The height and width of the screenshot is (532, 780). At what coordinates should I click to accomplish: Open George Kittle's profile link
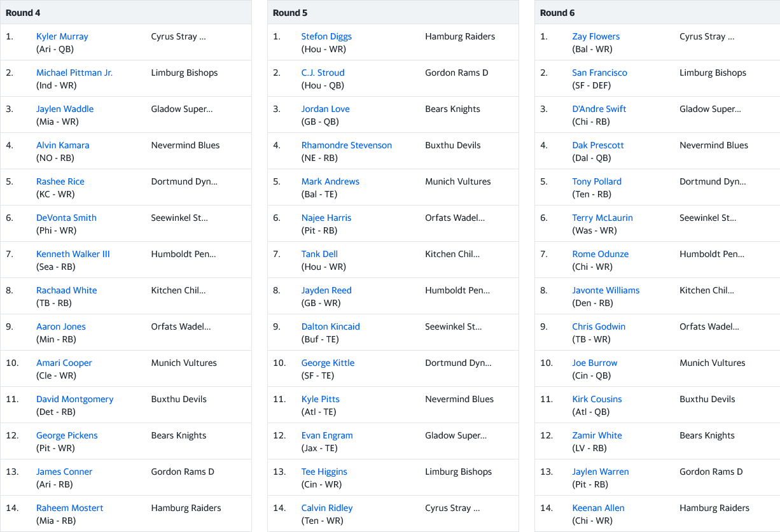tap(328, 363)
